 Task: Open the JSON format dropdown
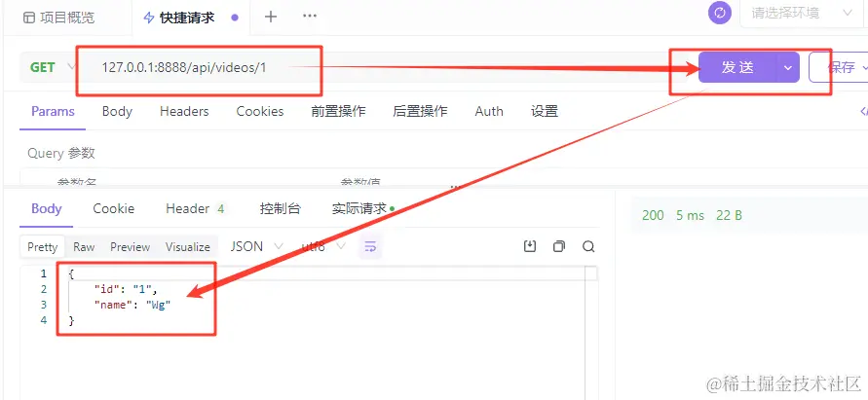tap(257, 246)
